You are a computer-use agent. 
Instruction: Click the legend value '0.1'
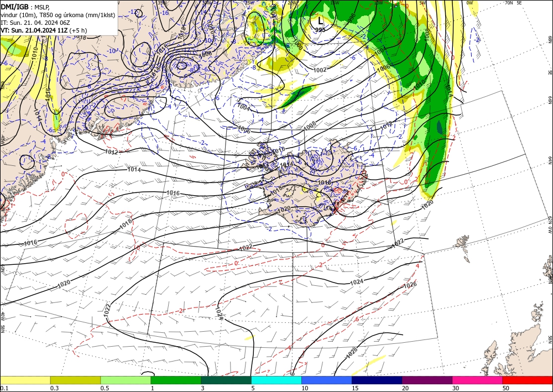pyautogui.click(x=4, y=388)
